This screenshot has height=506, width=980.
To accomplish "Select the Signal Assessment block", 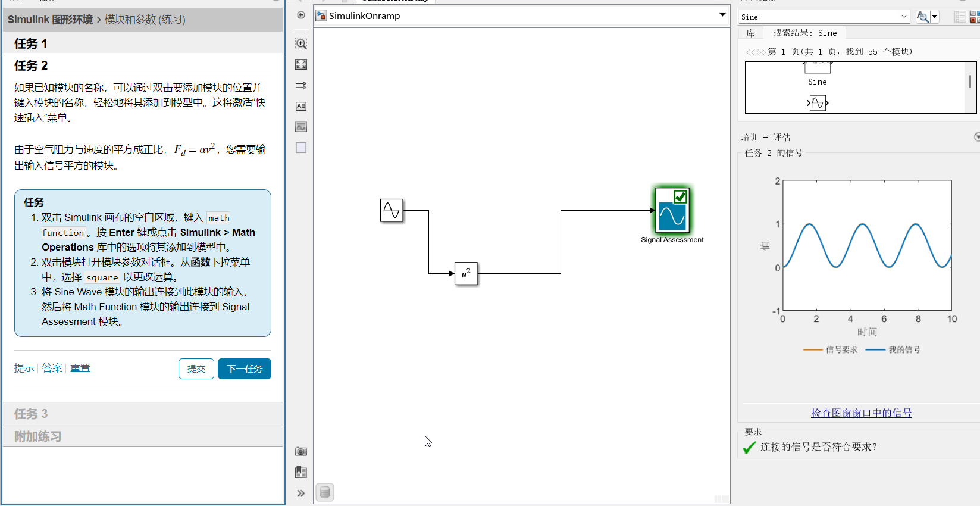I will click(x=672, y=211).
